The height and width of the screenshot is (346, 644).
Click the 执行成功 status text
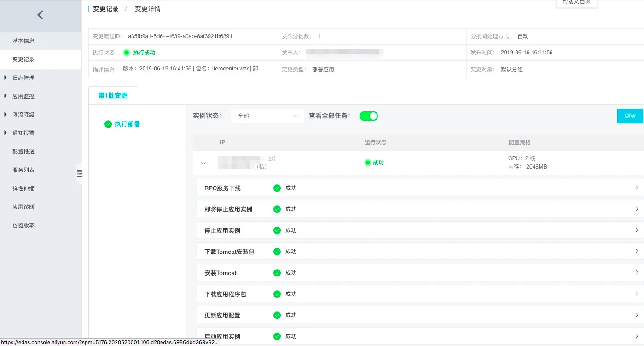pos(144,53)
